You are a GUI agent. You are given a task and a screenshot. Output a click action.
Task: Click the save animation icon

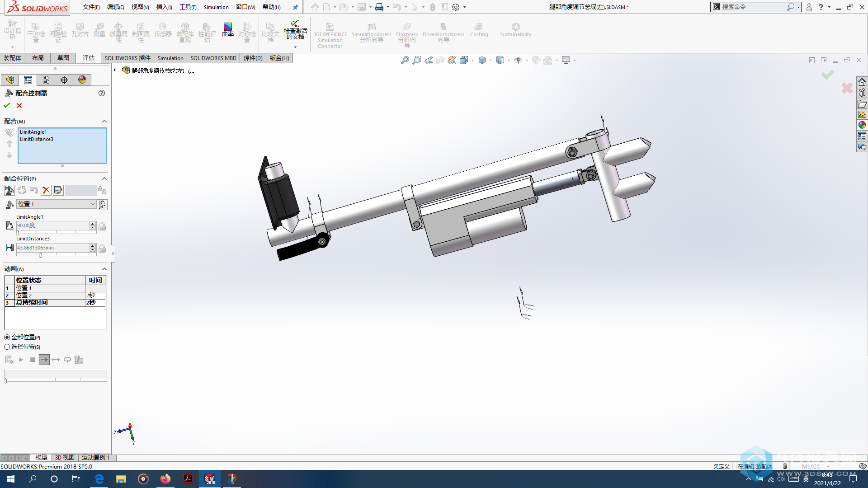pos(79,360)
